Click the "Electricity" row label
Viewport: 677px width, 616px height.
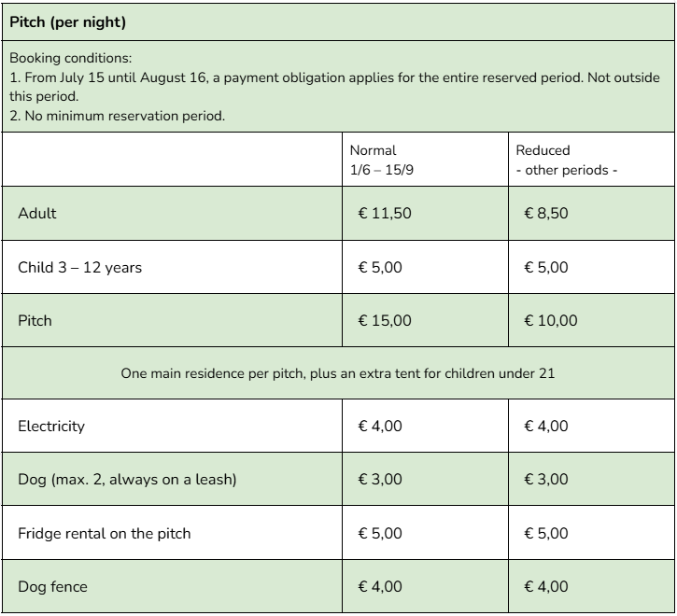(51, 426)
